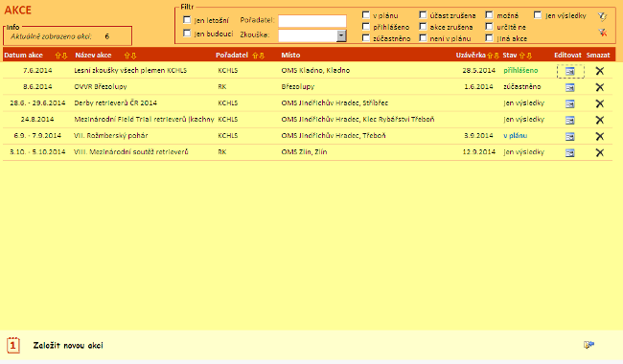This screenshot has height=364, width=623.
Task: Toggle the 'určitě ne' filter checkbox
Action: pyautogui.click(x=489, y=26)
